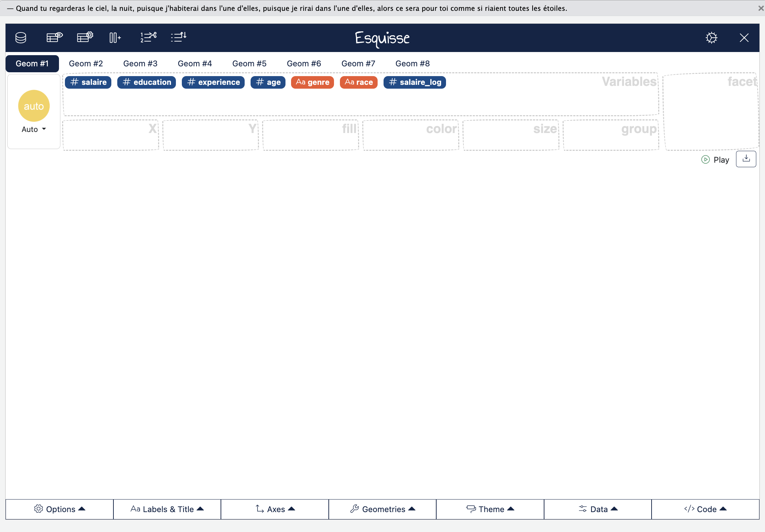Select the yellow auto geom circle
Screen dimensions: 765x532
point(34,106)
